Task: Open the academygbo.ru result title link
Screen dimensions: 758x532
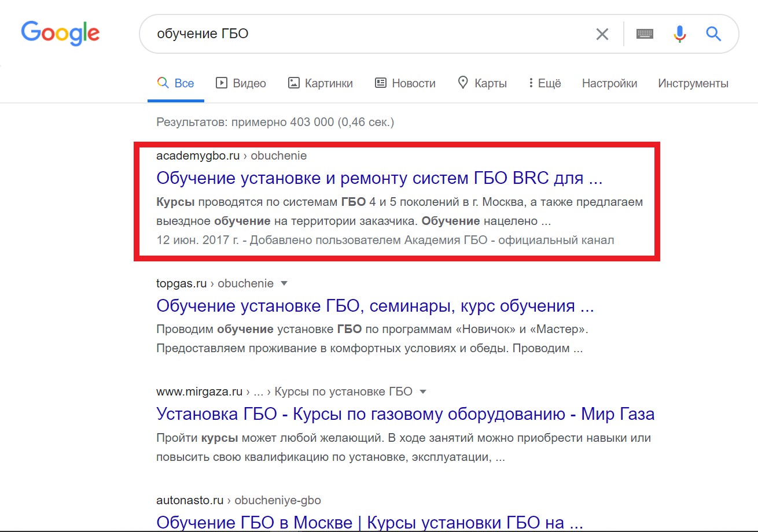Action: pyautogui.click(x=380, y=178)
